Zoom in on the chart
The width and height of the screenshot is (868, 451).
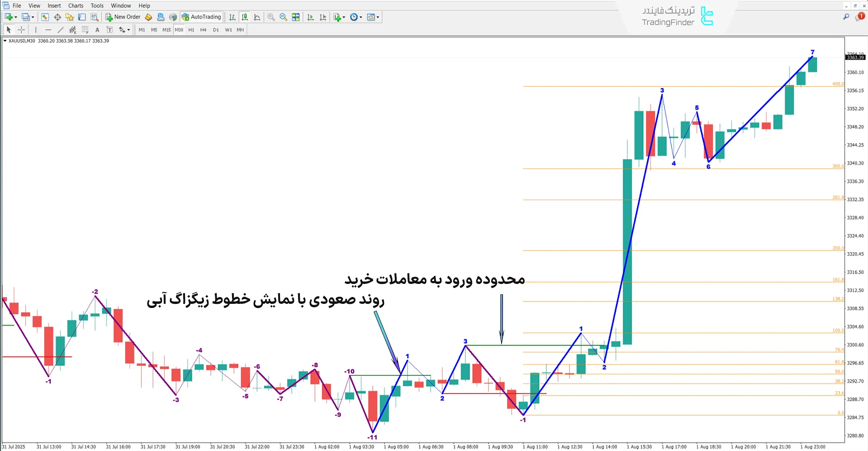pos(271,17)
